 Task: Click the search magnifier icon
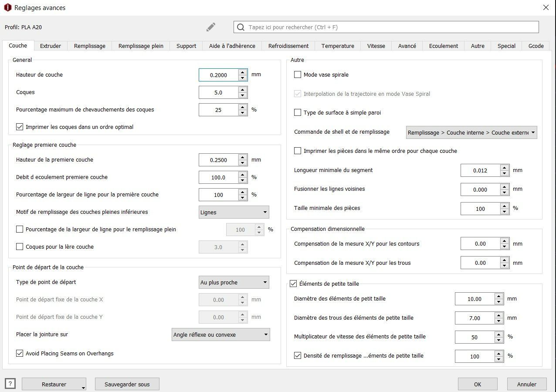241,27
